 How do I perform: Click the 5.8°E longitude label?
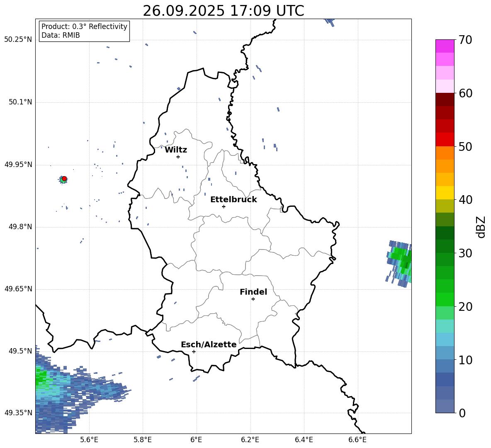click(143, 440)
